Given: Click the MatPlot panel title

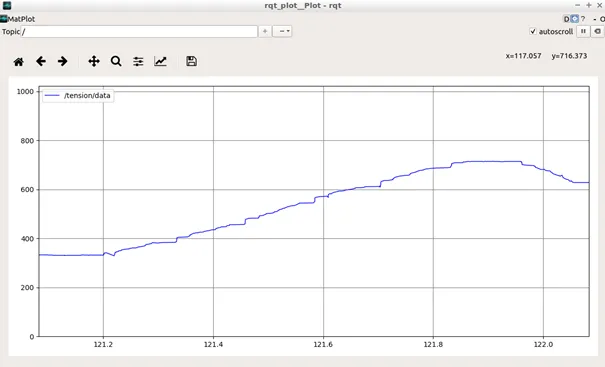Looking at the screenshot, I should click(x=22, y=19).
